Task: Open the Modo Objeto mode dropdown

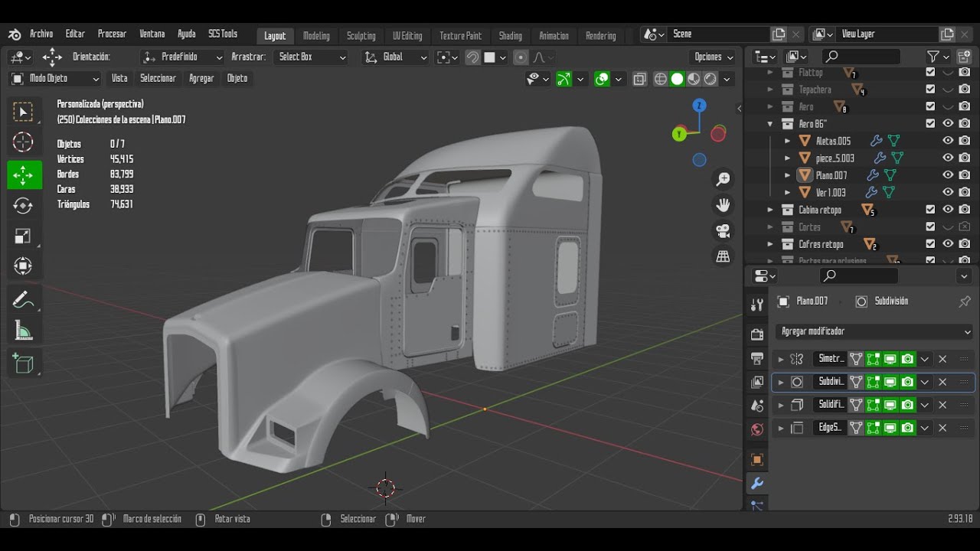Action: [x=55, y=78]
